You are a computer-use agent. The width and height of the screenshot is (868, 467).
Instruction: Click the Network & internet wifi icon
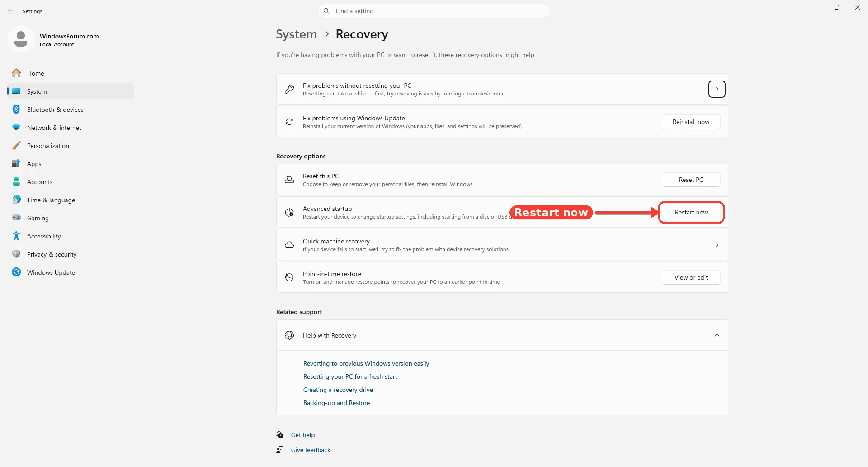pyautogui.click(x=16, y=128)
